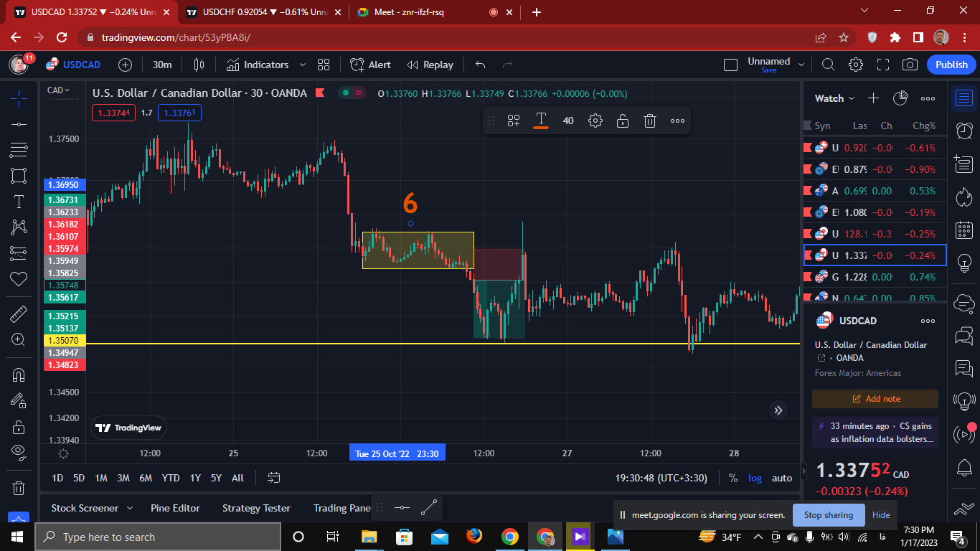Expand the Indicators favorites dropdown arrow
The height and width of the screenshot is (551, 980).
(x=303, y=65)
